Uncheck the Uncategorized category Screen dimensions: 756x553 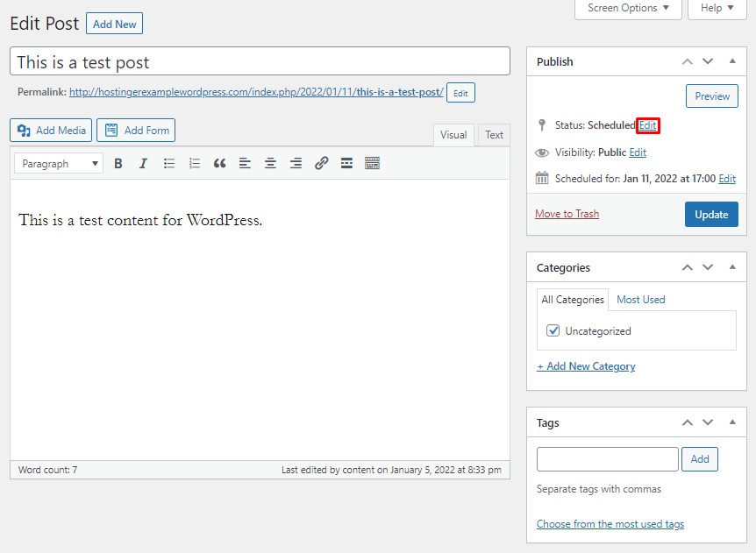pos(552,331)
